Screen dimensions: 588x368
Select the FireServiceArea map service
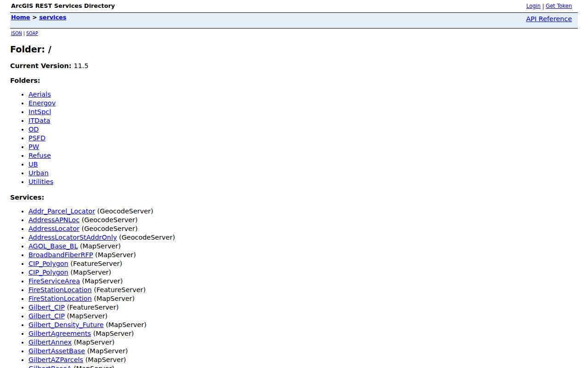[54, 281]
